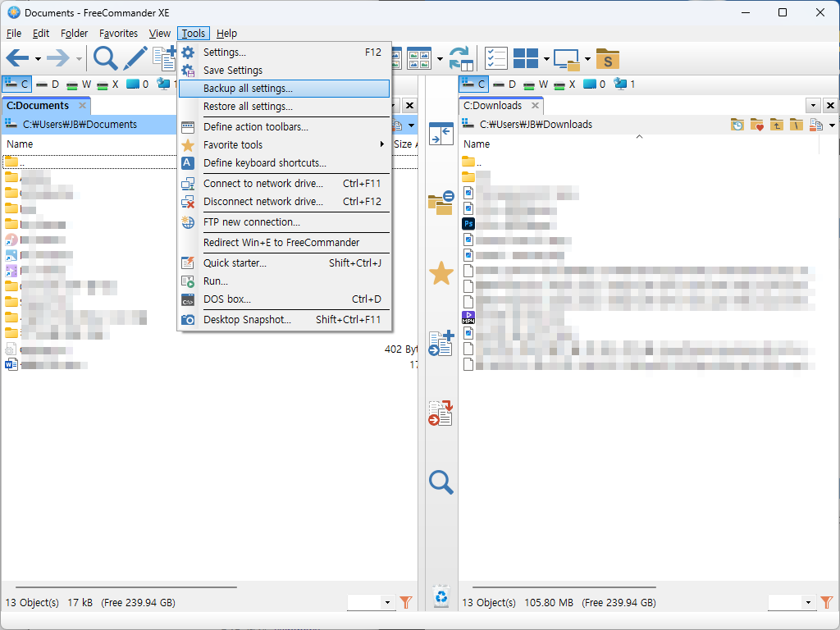This screenshot has height=630, width=840.
Task: Expand the desktop folder dropdown arrow
Action: point(587,59)
